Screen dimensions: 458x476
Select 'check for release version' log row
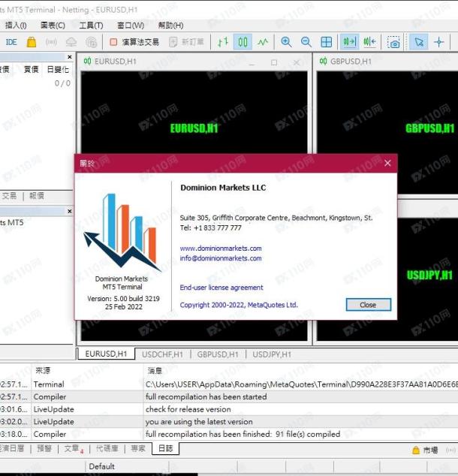pyautogui.click(x=229, y=409)
